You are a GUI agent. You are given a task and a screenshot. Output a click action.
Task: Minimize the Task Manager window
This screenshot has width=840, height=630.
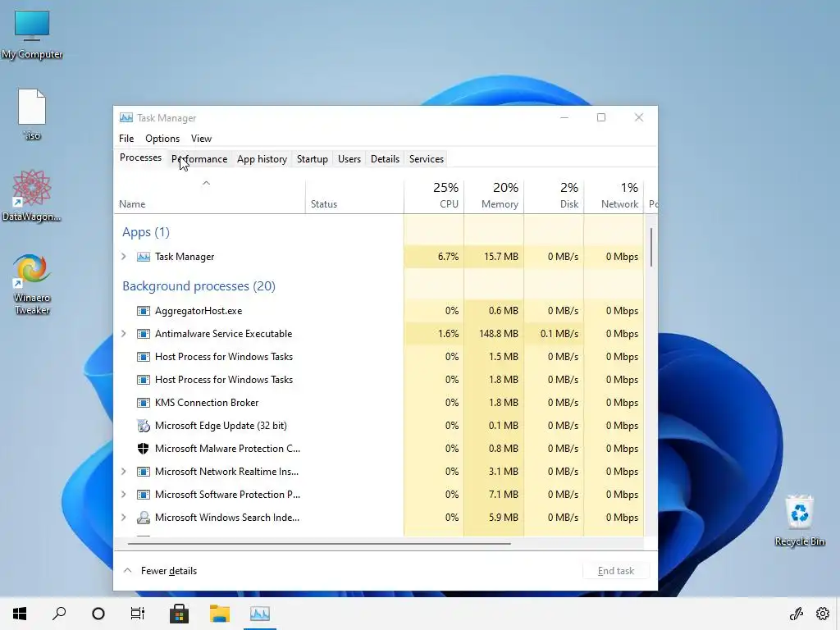coord(564,117)
